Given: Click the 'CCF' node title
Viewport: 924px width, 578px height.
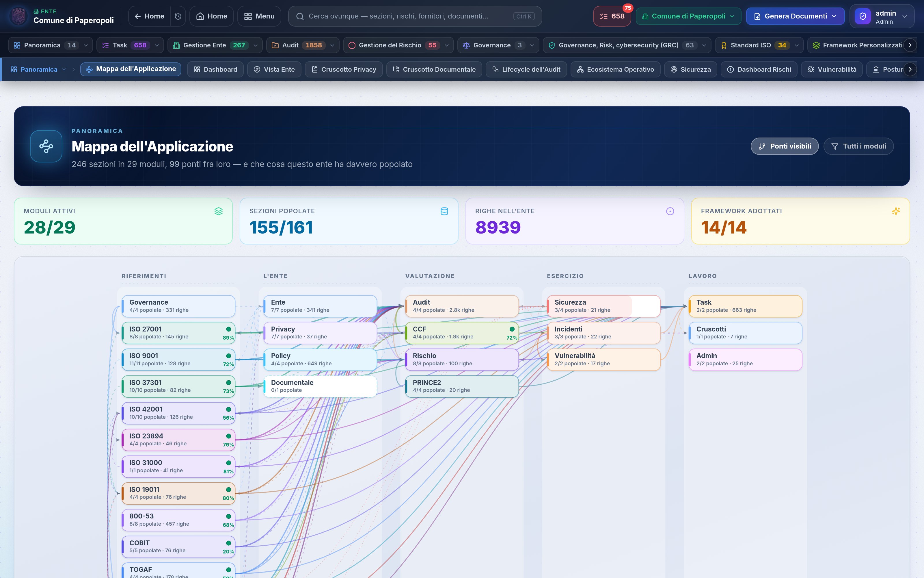Looking at the screenshot, I should (419, 329).
